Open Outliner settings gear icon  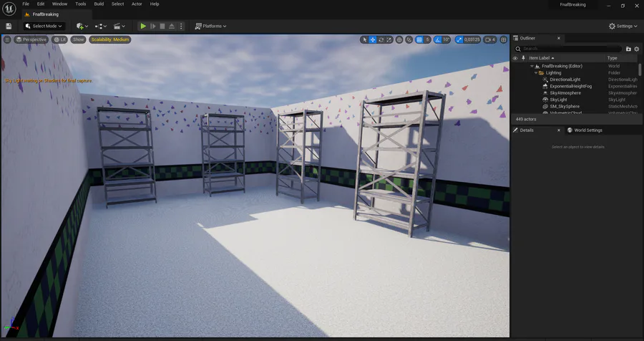[637, 49]
